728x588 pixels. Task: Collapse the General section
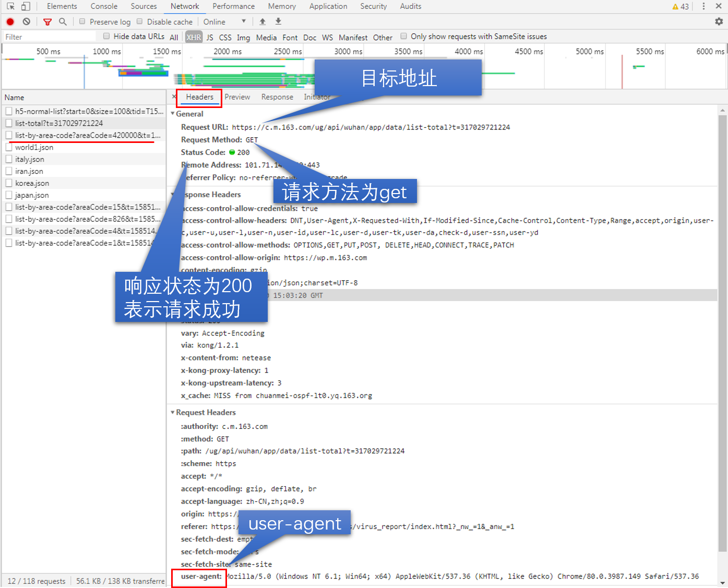pos(173,114)
